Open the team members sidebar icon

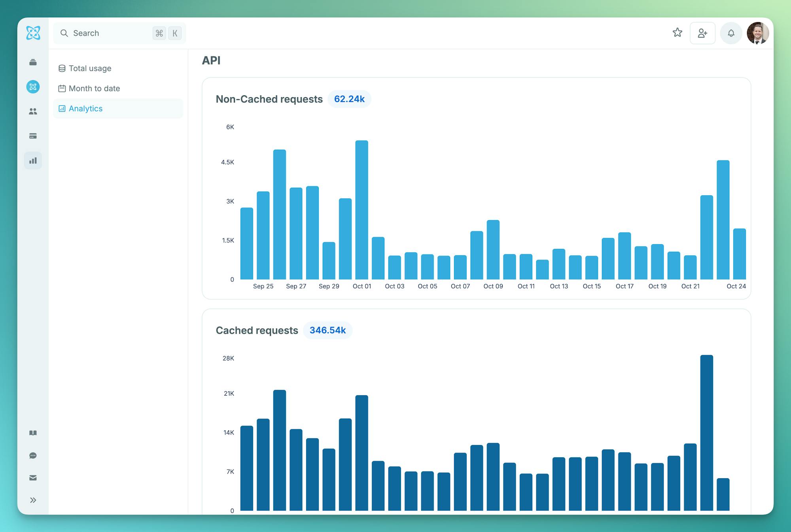point(33,111)
